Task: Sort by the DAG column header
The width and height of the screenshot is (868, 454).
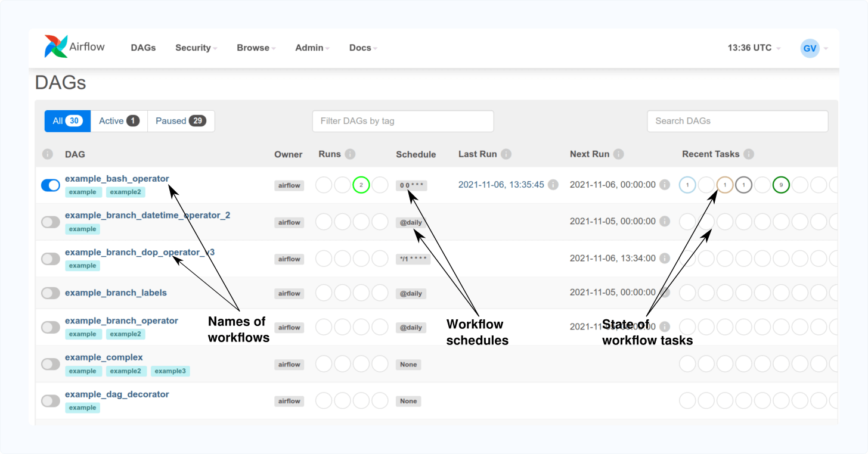Action: [x=75, y=154]
